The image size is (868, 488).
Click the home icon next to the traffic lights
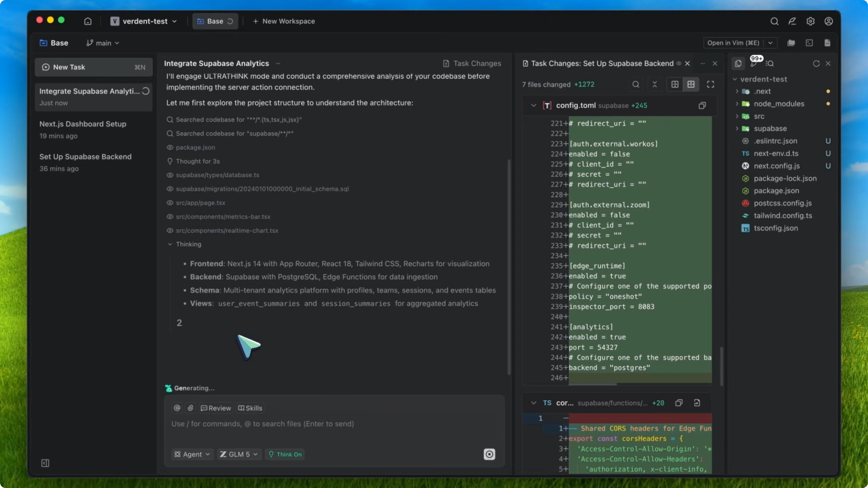[x=88, y=21]
